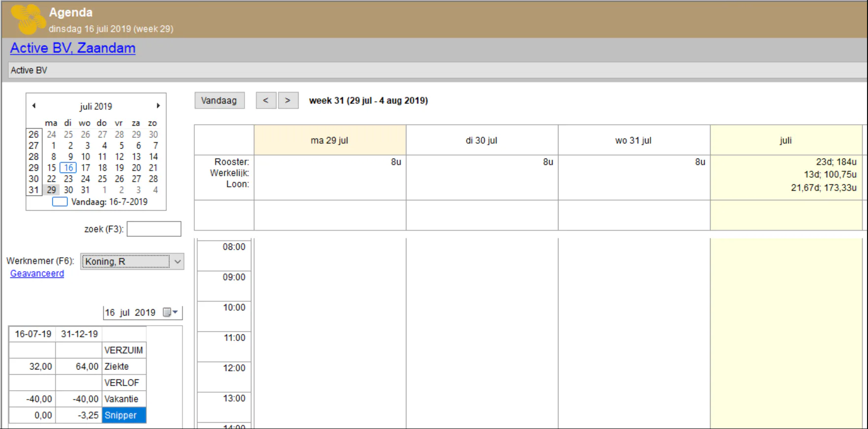868x429 pixels.
Task: Open the Active BV, Zaandam link
Action: tap(73, 48)
